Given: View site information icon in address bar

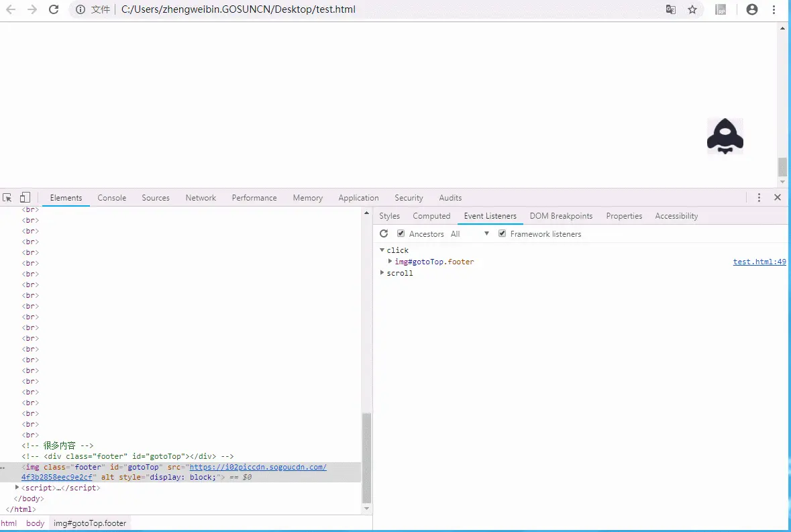Looking at the screenshot, I should click(x=81, y=9).
